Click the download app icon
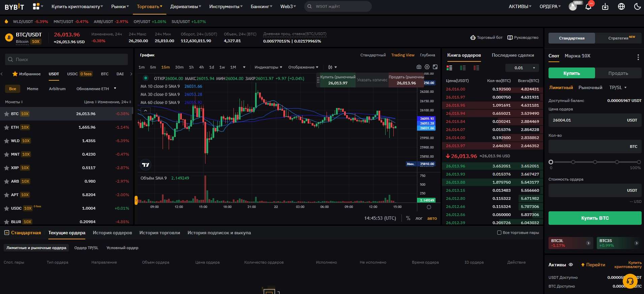 [x=605, y=6]
